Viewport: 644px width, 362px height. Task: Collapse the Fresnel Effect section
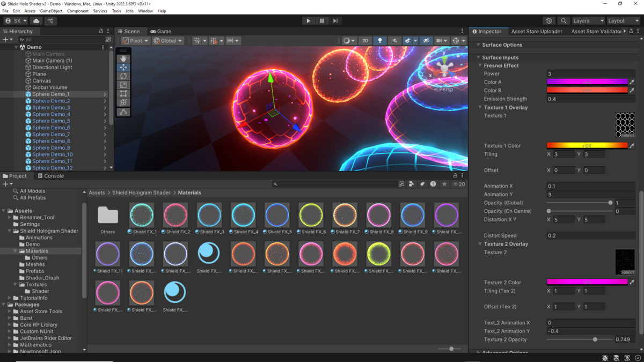(x=479, y=65)
